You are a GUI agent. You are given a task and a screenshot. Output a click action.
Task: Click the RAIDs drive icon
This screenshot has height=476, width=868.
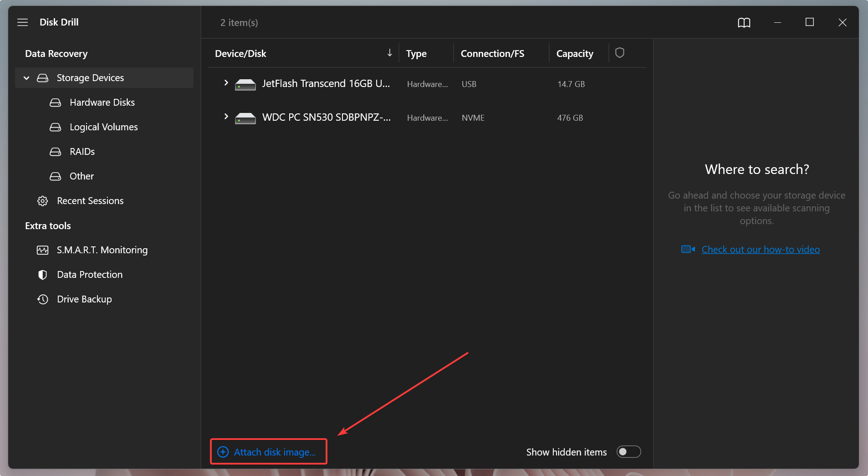pyautogui.click(x=55, y=152)
